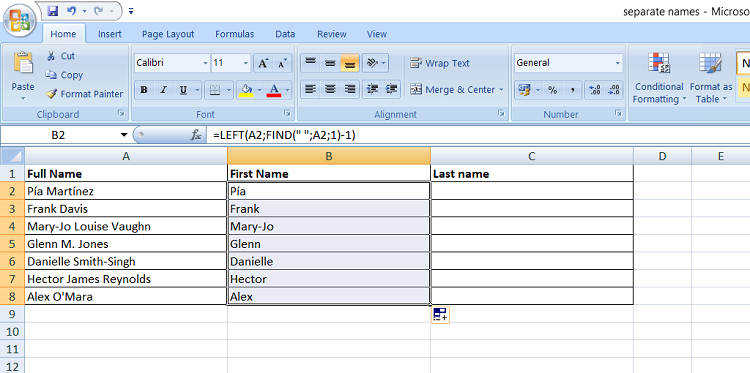Enable Wrap Text

440,63
